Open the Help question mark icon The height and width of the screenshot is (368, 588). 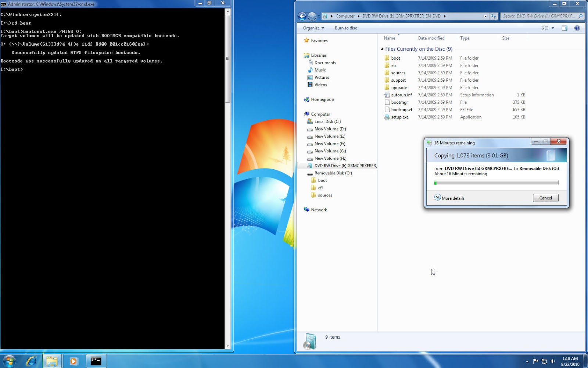click(577, 28)
